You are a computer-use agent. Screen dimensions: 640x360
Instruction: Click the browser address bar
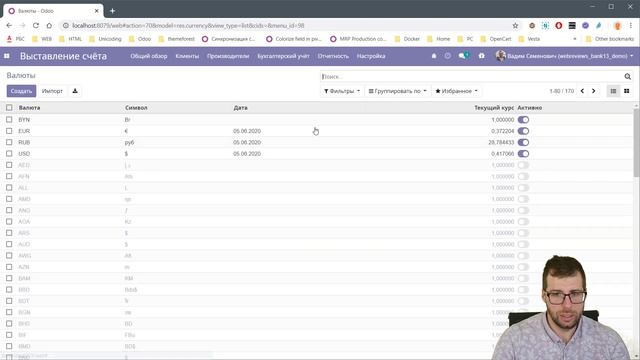click(x=286, y=25)
